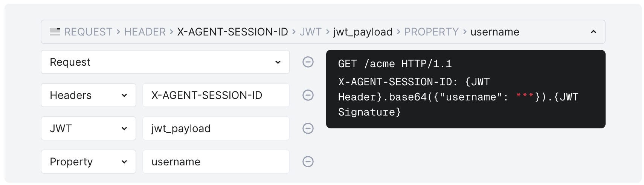Open the Property type dropdown

coord(88,162)
